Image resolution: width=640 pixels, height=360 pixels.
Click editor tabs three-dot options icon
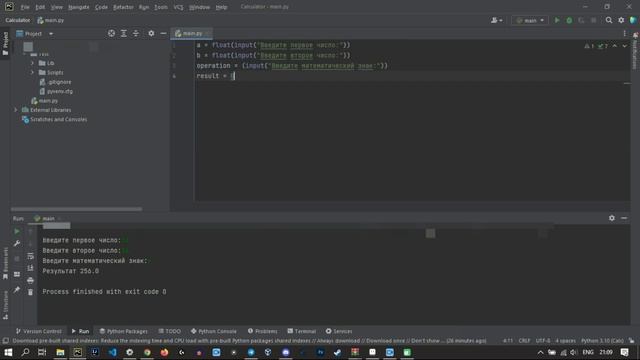pos(624,33)
